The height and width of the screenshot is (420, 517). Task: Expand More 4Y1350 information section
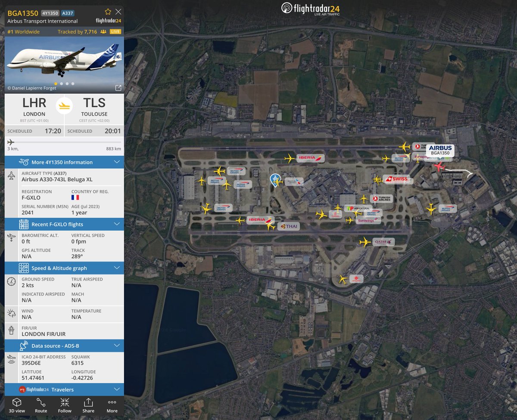(64, 162)
